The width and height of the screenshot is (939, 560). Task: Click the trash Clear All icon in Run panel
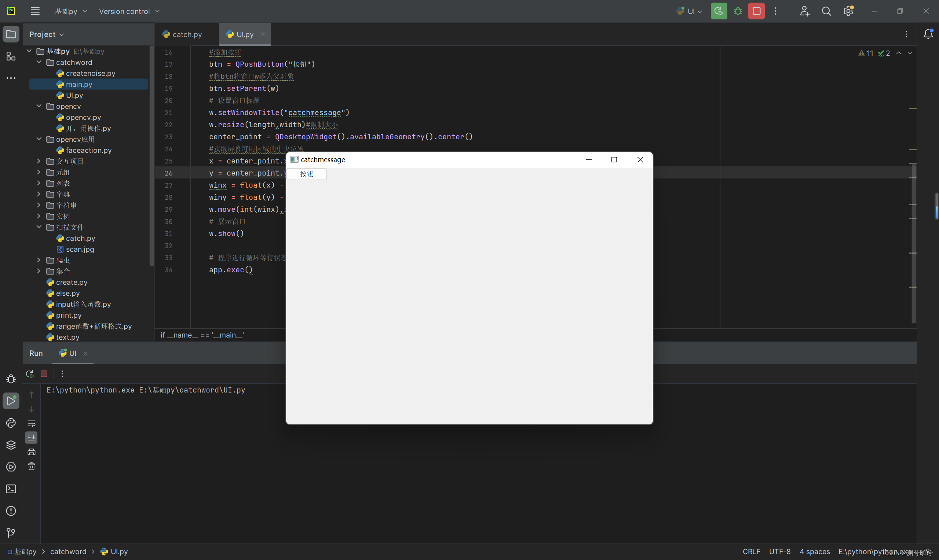click(x=32, y=467)
